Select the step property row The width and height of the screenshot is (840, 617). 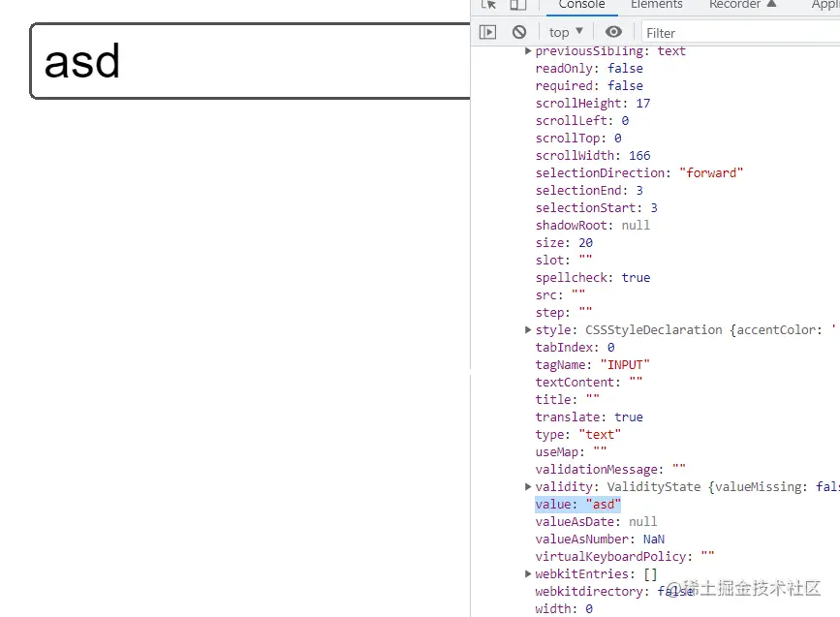[x=564, y=312]
